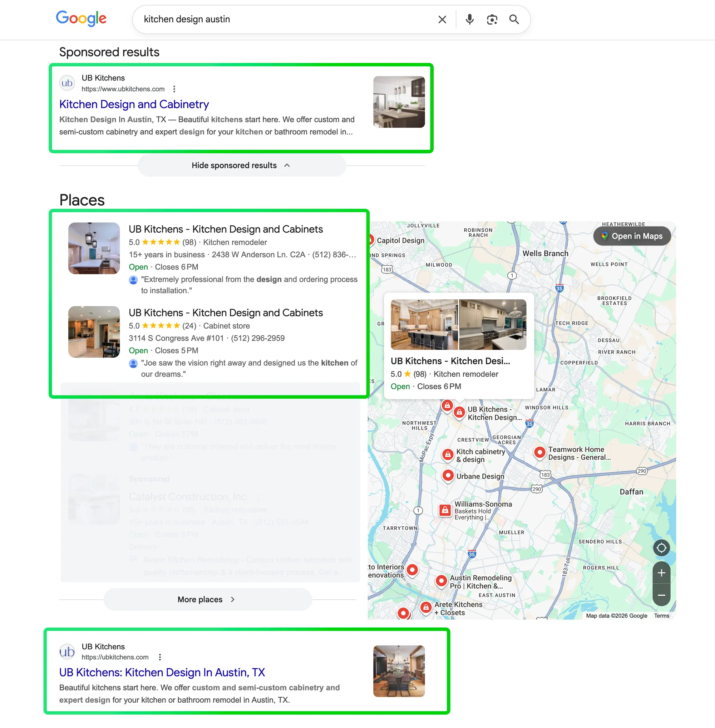Start voice search with the microphone icon
Image resolution: width=715 pixels, height=728 pixels.
click(x=469, y=20)
